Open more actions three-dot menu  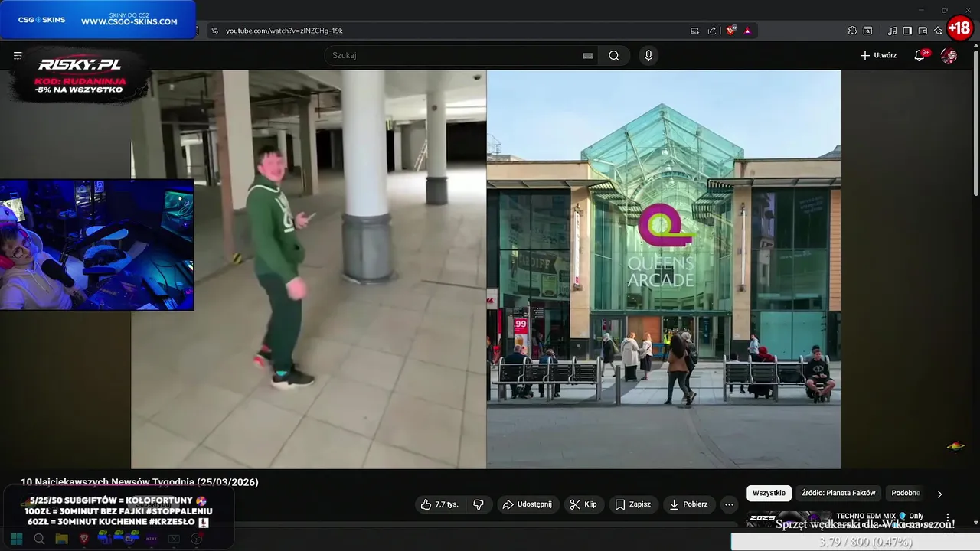[729, 504]
